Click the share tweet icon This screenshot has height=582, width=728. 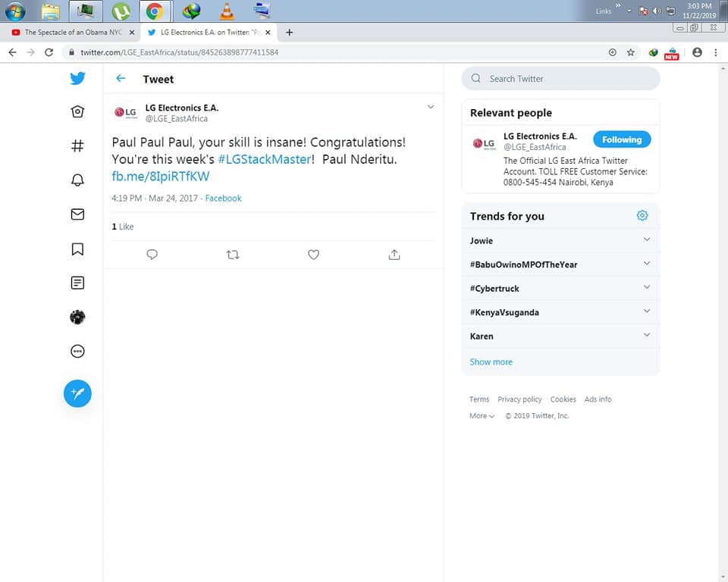394,255
